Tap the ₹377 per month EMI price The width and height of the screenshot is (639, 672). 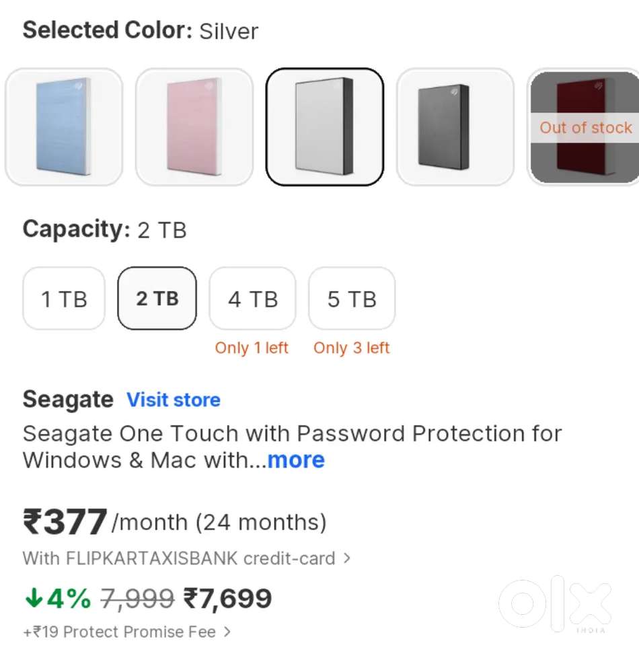(65, 522)
